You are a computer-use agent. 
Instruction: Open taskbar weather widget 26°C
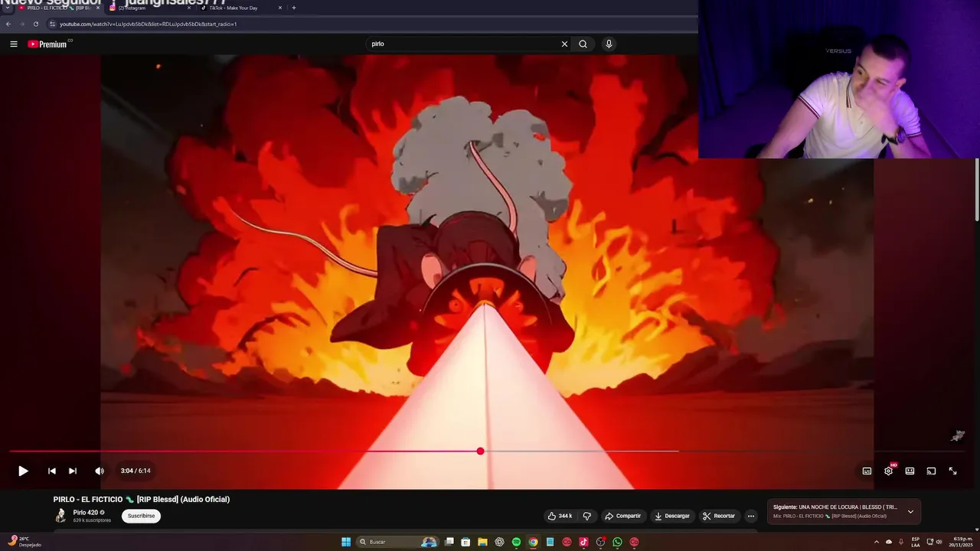pos(24,542)
